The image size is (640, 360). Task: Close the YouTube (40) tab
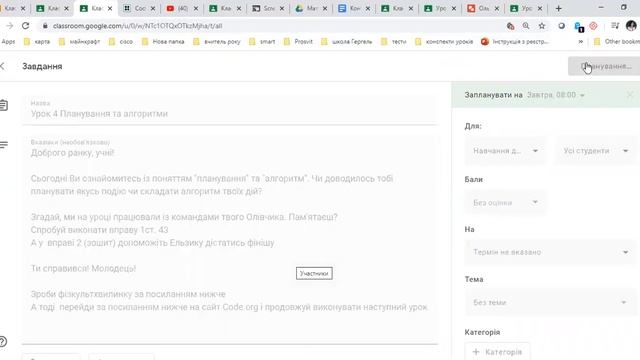click(x=196, y=8)
